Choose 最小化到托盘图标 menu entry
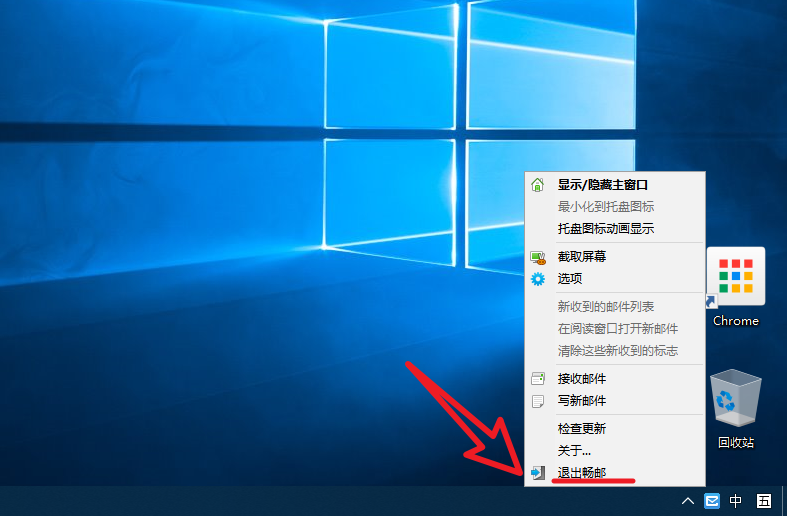This screenshot has height=516, width=787. coord(615,206)
